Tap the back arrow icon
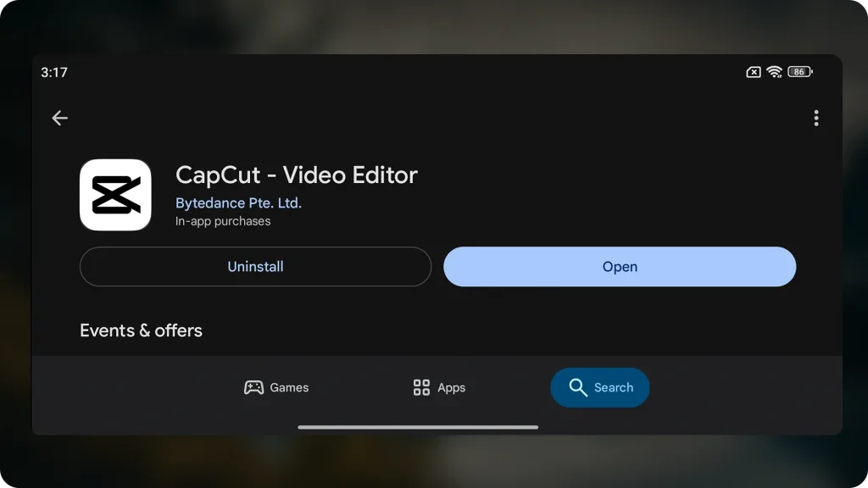This screenshot has height=488, width=868. [59, 119]
